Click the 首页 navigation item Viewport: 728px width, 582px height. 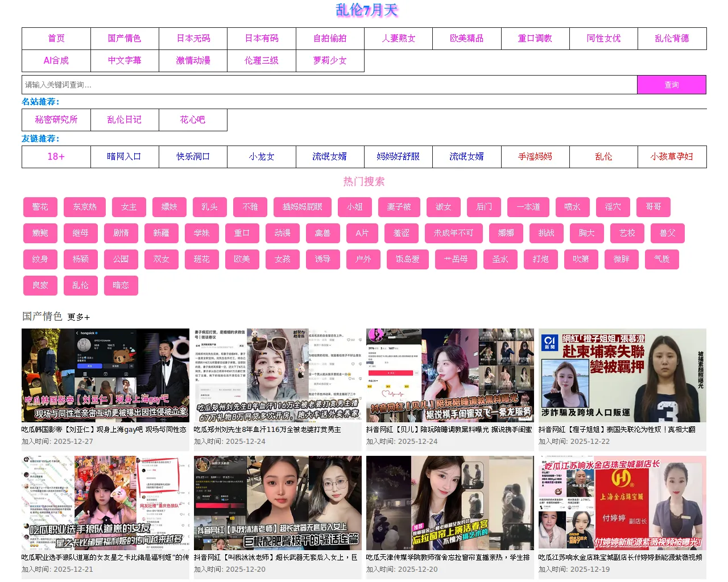[x=56, y=39]
